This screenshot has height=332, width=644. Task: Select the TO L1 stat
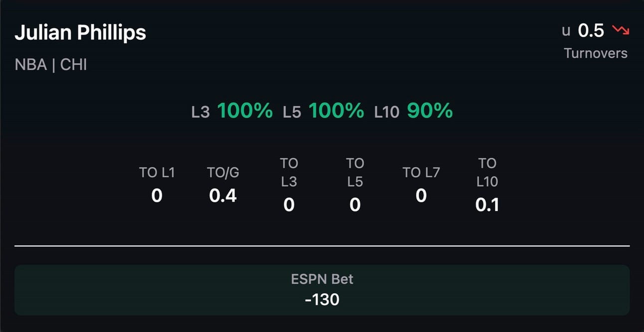point(157,185)
